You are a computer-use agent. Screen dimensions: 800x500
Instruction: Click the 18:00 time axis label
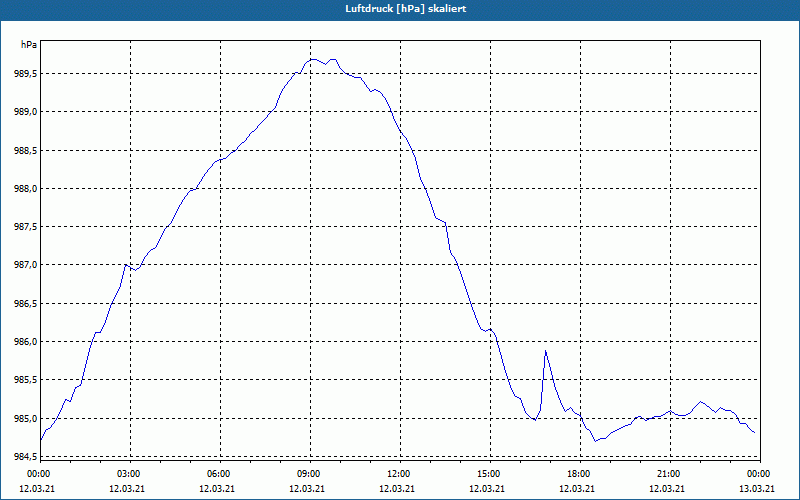coord(578,474)
